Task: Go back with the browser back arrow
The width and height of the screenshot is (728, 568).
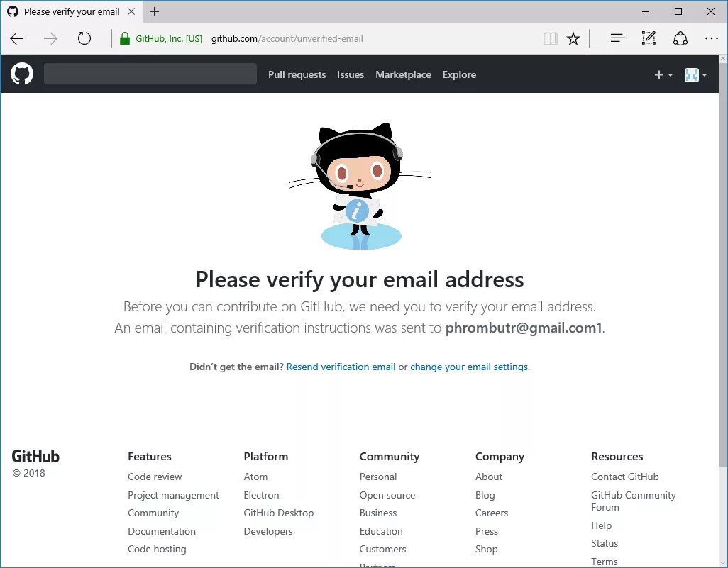Action: coord(17,38)
